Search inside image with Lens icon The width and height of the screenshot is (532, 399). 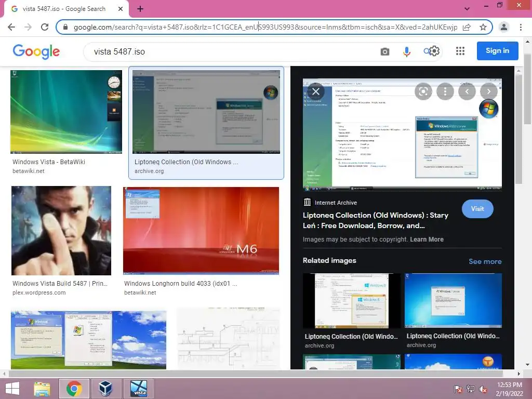(x=423, y=91)
